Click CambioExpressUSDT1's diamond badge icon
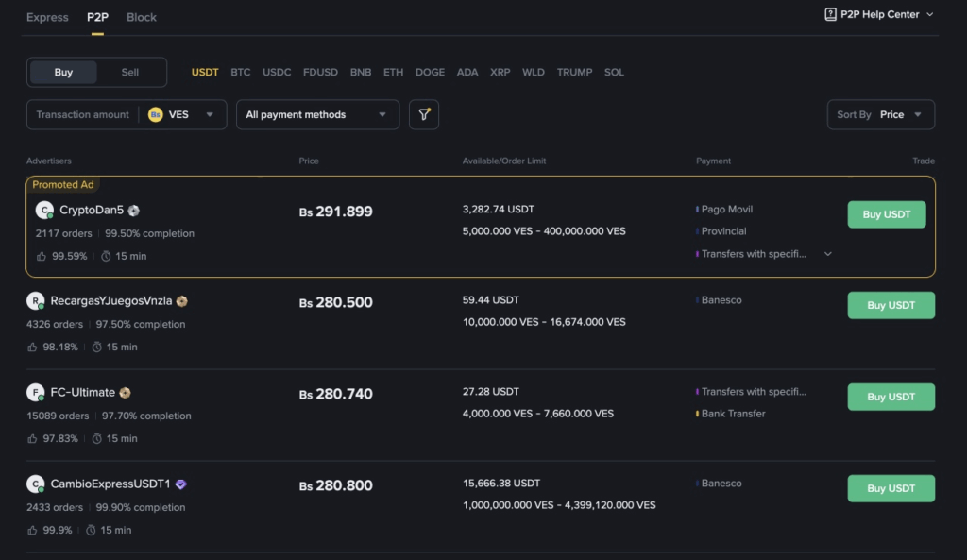 pyautogui.click(x=180, y=484)
